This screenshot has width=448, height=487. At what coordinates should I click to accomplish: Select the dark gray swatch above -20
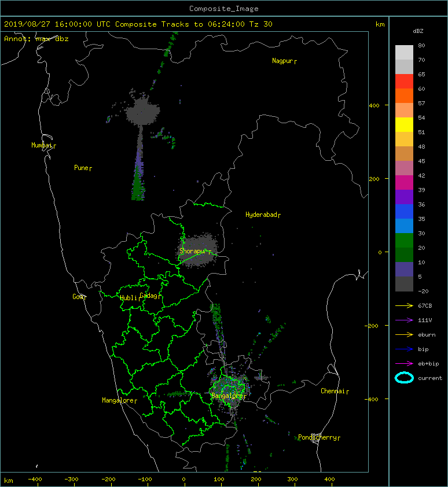(404, 284)
